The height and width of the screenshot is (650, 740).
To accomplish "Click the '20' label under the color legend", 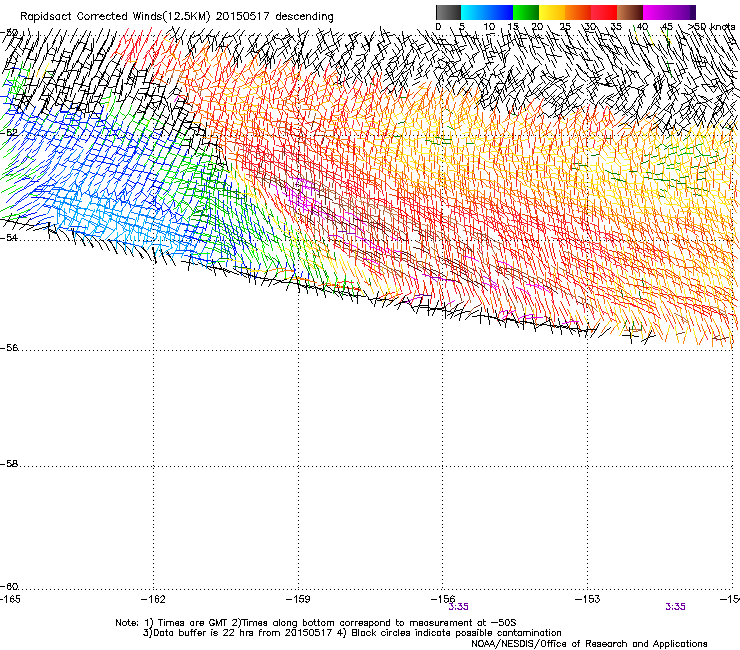I will [x=537, y=26].
